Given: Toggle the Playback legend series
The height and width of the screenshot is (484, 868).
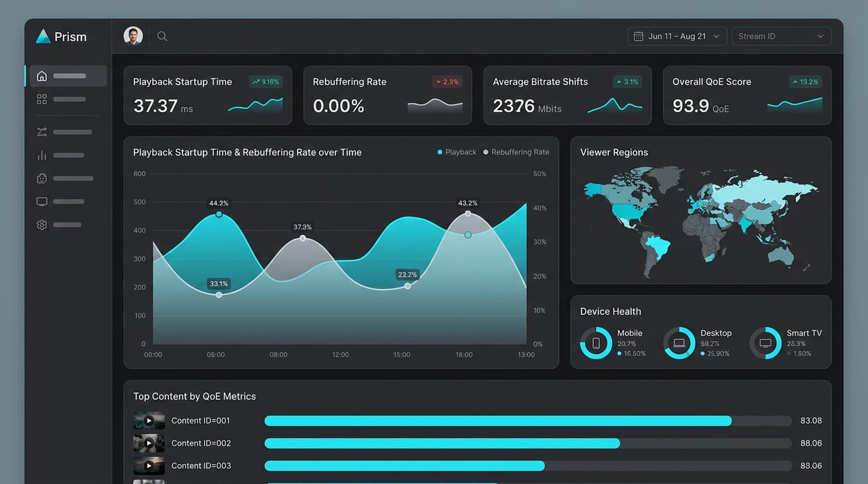Looking at the screenshot, I should tap(457, 152).
